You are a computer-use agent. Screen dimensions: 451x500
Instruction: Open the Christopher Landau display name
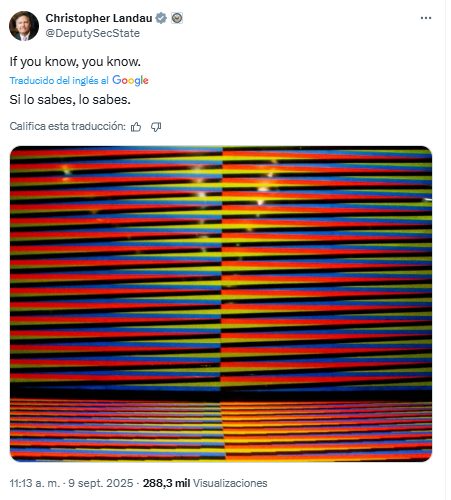point(99,18)
